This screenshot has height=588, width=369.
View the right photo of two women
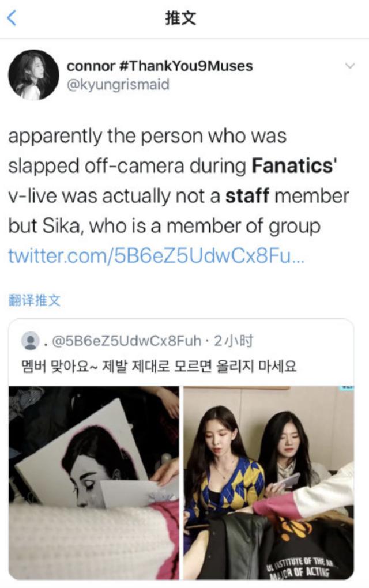[269, 483]
